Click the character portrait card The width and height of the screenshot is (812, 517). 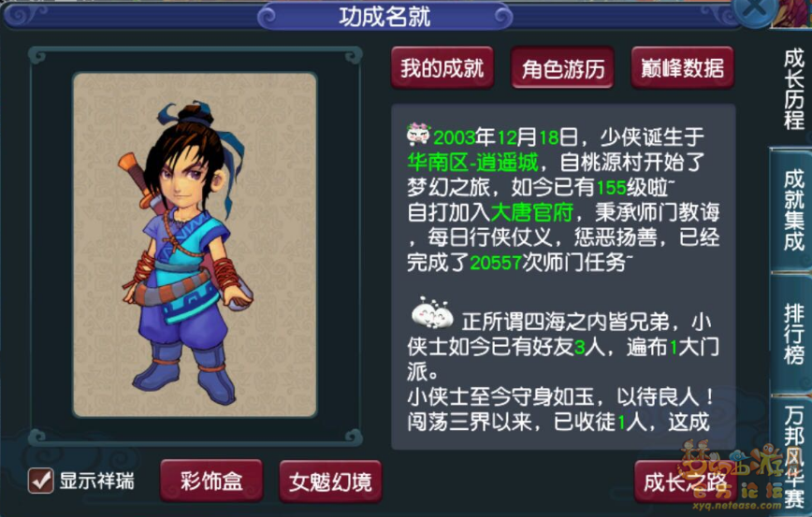(195, 244)
